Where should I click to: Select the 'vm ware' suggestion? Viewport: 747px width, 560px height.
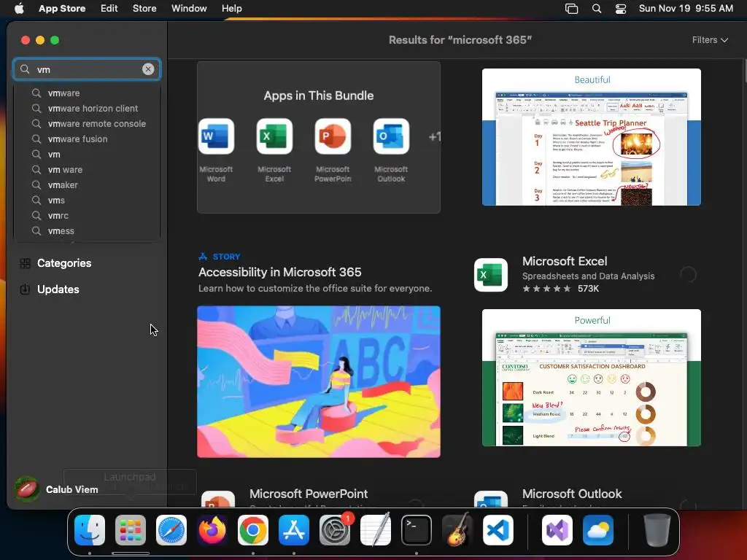point(87,169)
